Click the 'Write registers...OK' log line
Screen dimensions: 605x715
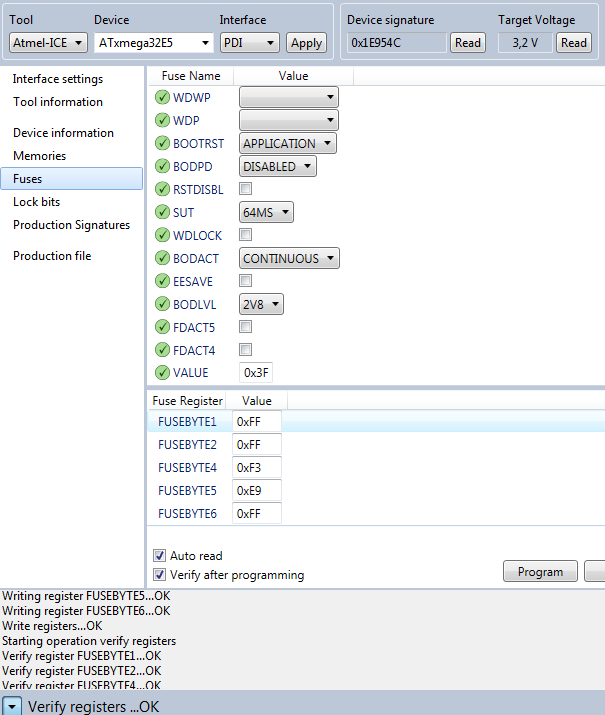[52, 626]
